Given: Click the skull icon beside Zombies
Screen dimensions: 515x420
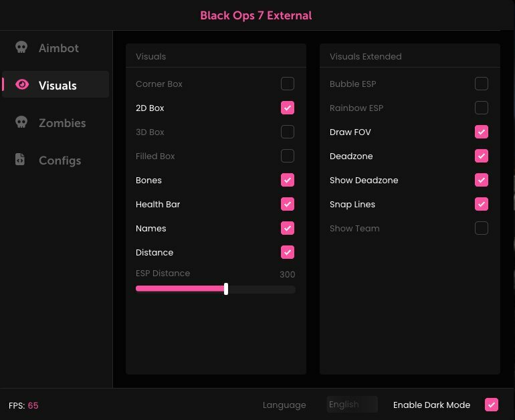Looking at the screenshot, I should click(21, 122).
